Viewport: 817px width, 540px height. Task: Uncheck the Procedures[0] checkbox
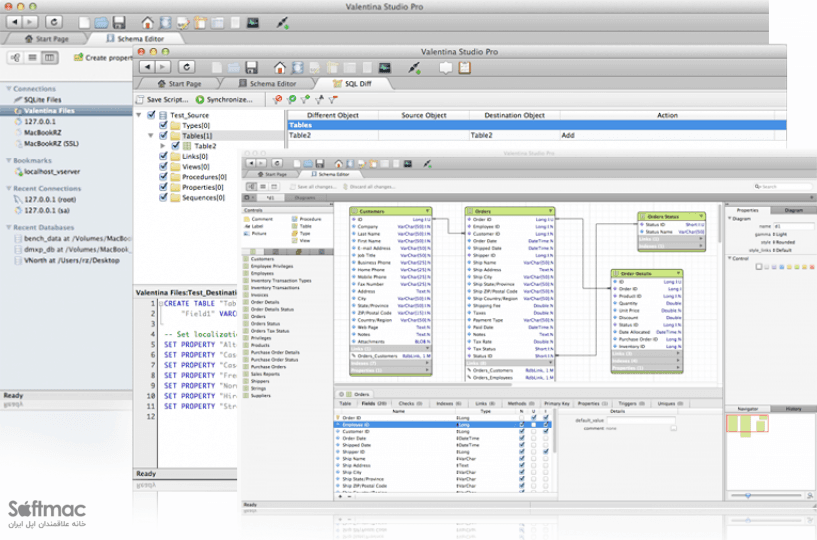point(163,177)
